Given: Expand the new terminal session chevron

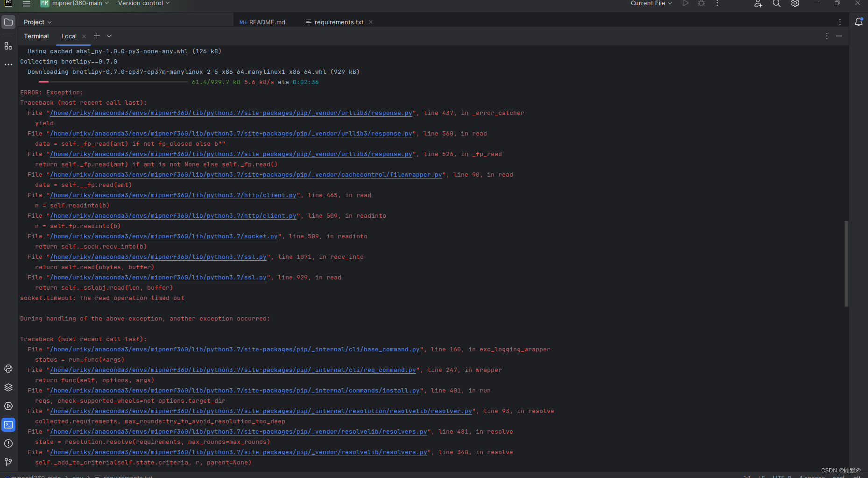Looking at the screenshot, I should (109, 36).
